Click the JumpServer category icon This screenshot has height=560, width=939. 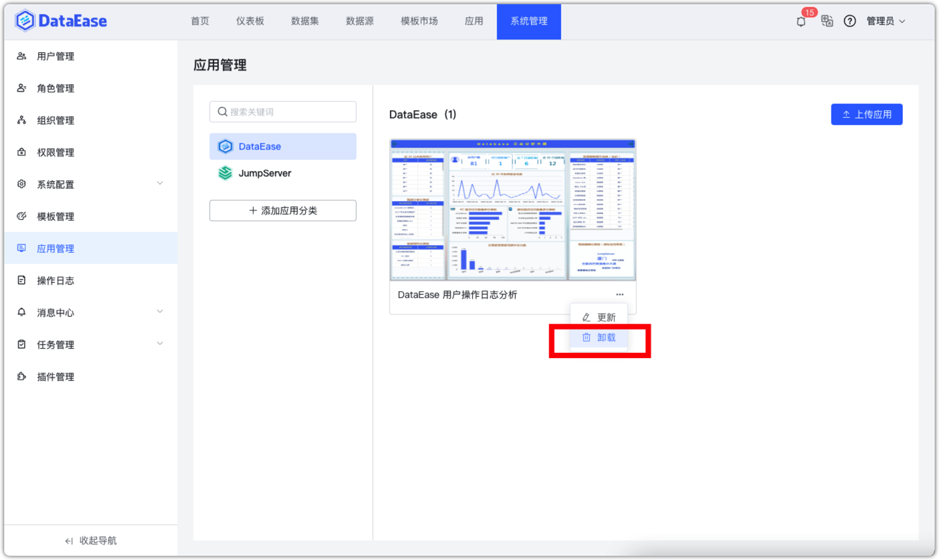(225, 173)
